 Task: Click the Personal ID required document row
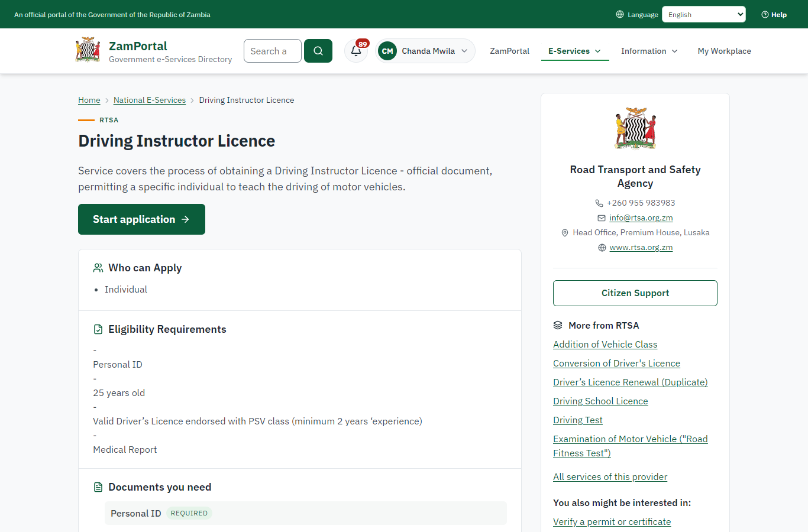pos(306,513)
